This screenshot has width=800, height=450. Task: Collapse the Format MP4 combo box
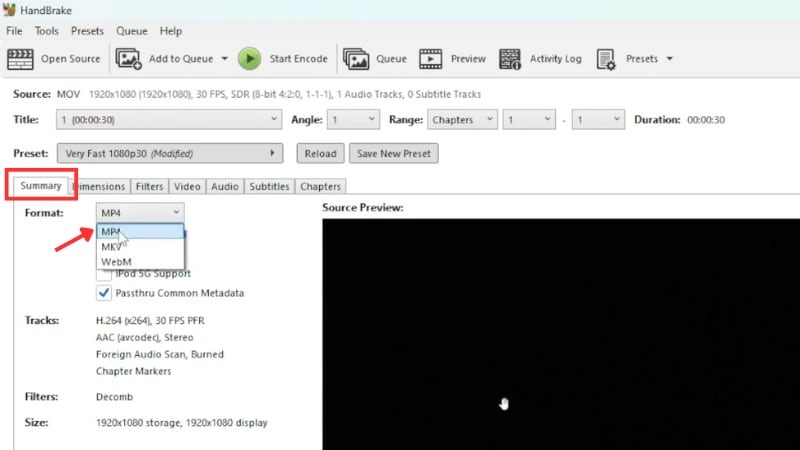140,213
